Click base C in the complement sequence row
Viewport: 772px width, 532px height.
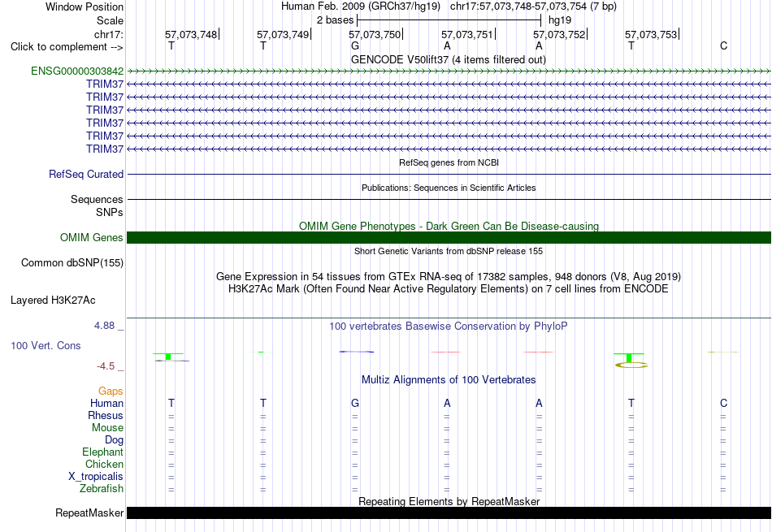point(723,45)
